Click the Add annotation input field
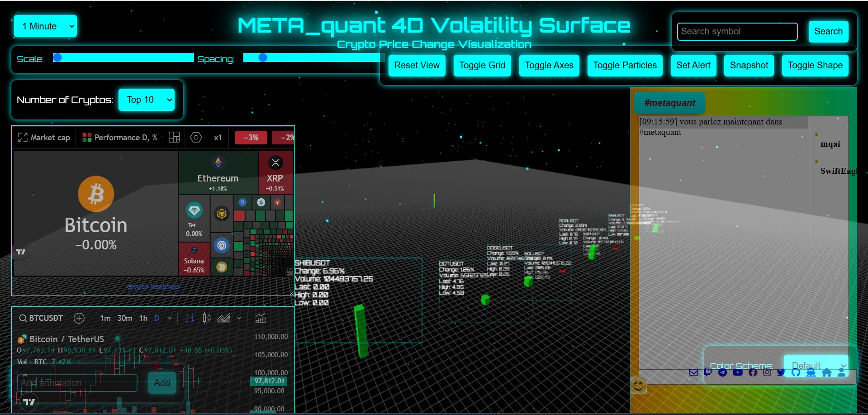This screenshot has width=868, height=415. [77, 383]
